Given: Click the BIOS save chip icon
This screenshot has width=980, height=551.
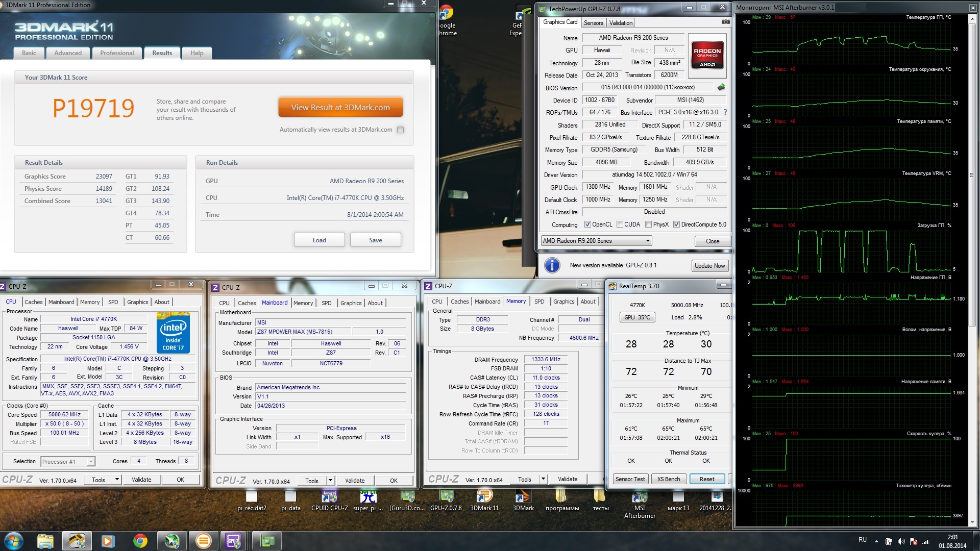Looking at the screenshot, I should click(x=721, y=88).
